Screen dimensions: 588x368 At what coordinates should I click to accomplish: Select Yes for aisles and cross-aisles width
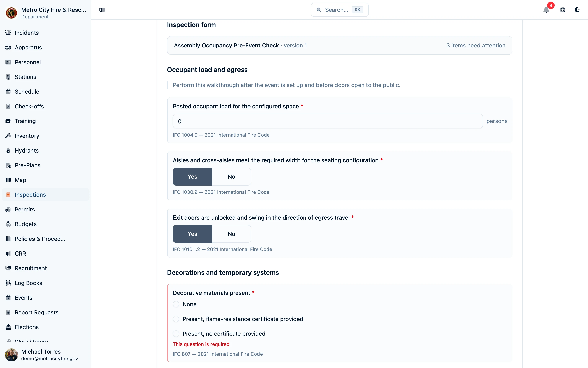(192, 176)
